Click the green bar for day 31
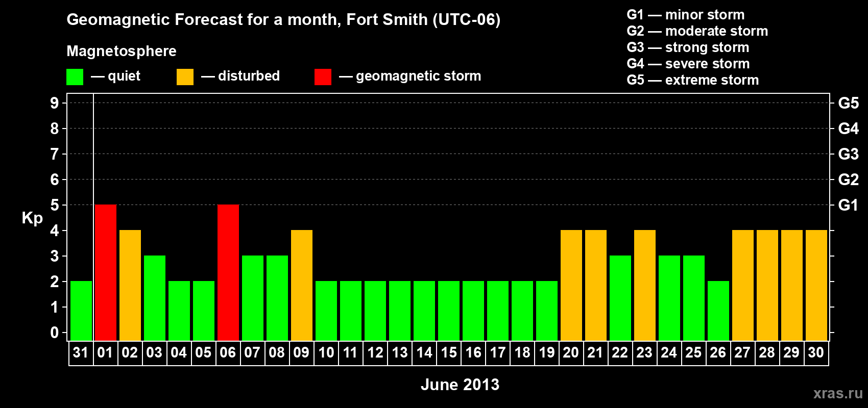Screen dimensions: 868x408 click(x=81, y=311)
